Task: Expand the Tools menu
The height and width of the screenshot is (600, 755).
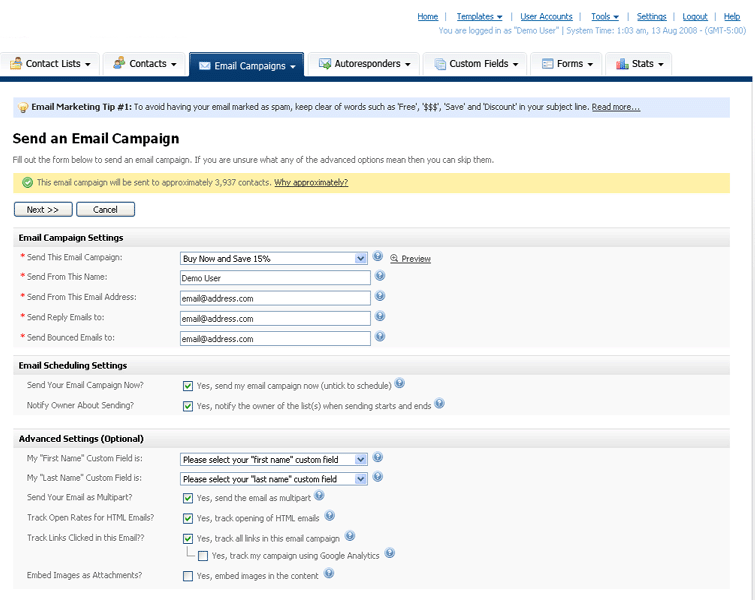Action: pyautogui.click(x=605, y=16)
